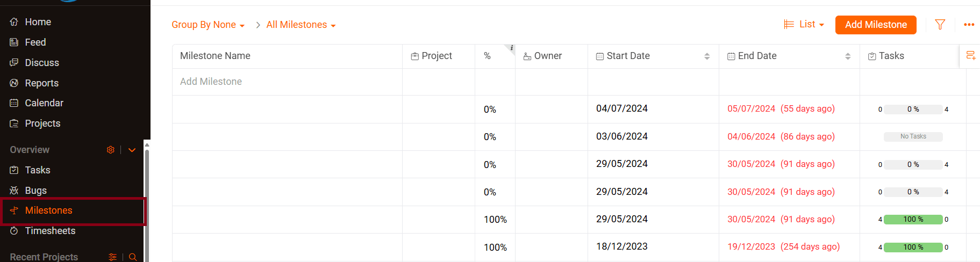Sort by Start Date using sort arrows
Screen dimensions: 980x262
tap(707, 56)
